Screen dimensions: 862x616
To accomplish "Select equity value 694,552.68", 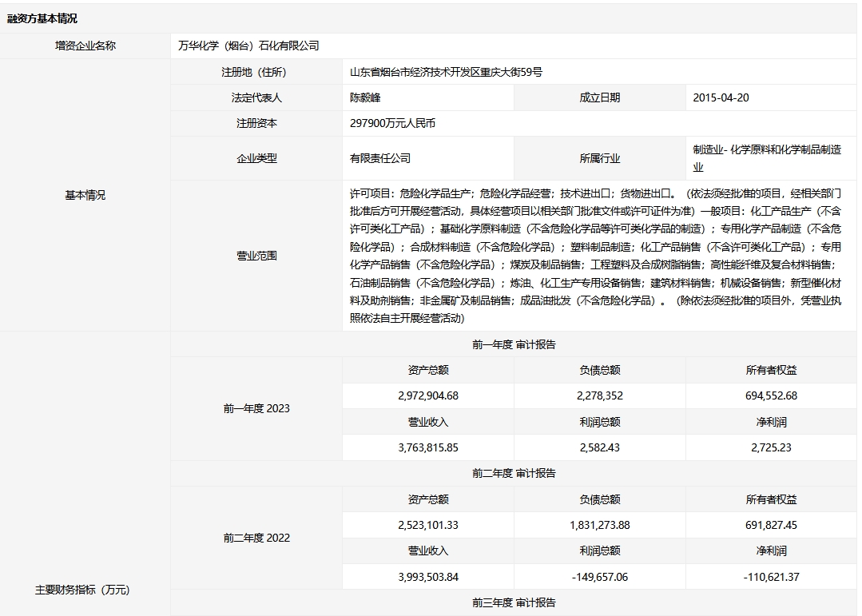I will click(x=771, y=396).
